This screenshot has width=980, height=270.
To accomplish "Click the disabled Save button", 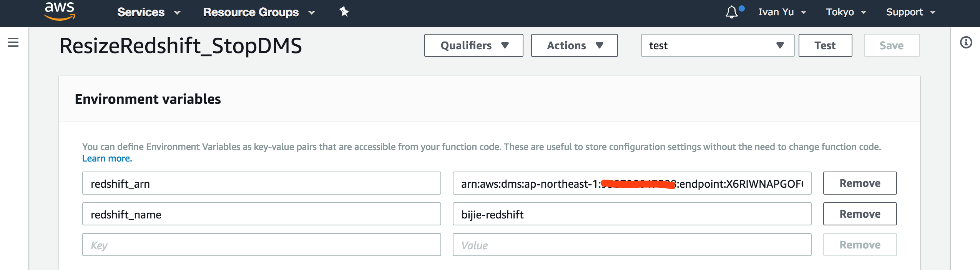I will (892, 45).
